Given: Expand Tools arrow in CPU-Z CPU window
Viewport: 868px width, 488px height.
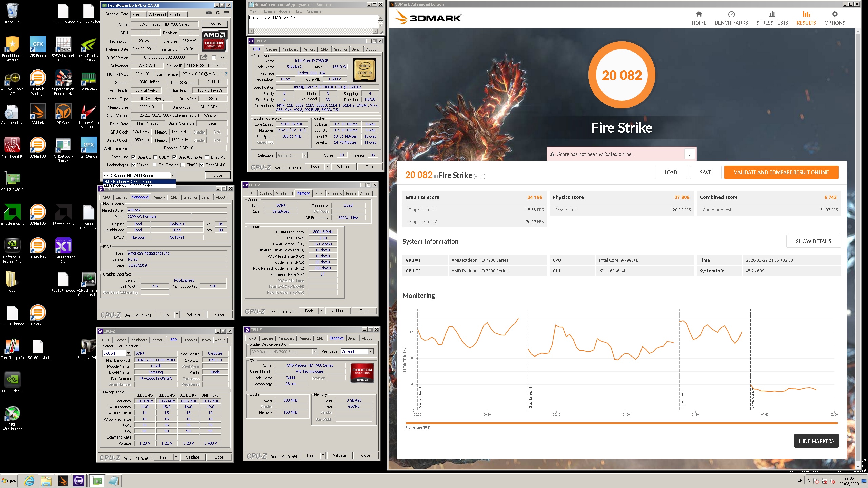Looking at the screenshot, I should pos(327,167).
